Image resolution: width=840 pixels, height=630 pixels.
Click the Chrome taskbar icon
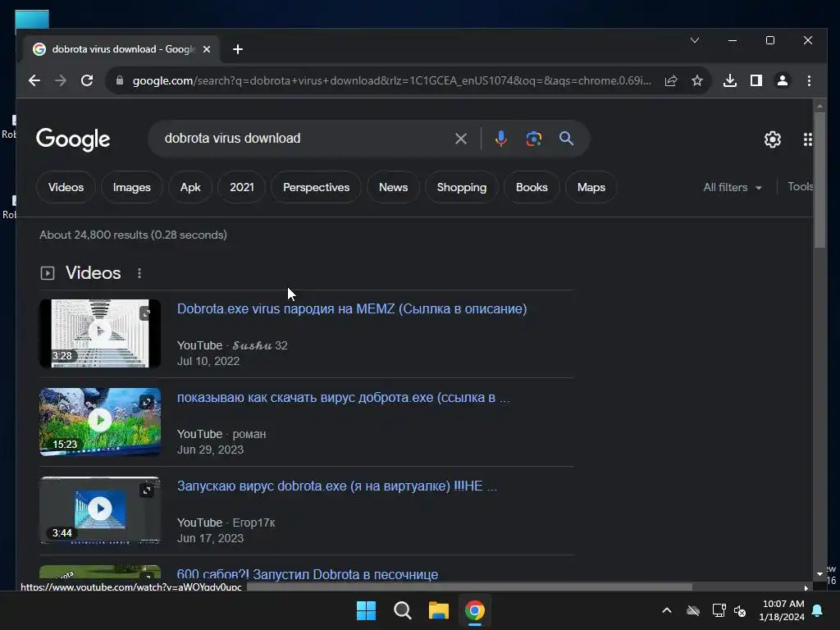(475, 610)
